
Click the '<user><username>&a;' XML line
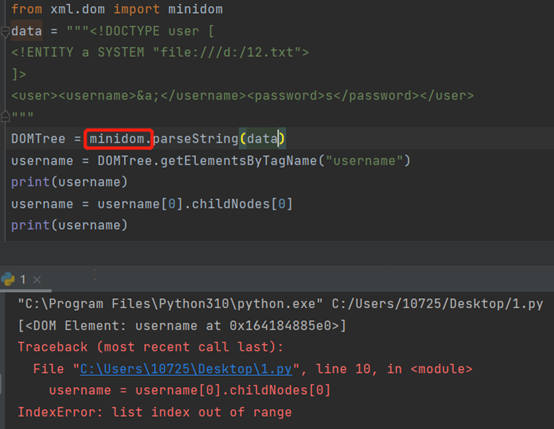click(x=242, y=96)
